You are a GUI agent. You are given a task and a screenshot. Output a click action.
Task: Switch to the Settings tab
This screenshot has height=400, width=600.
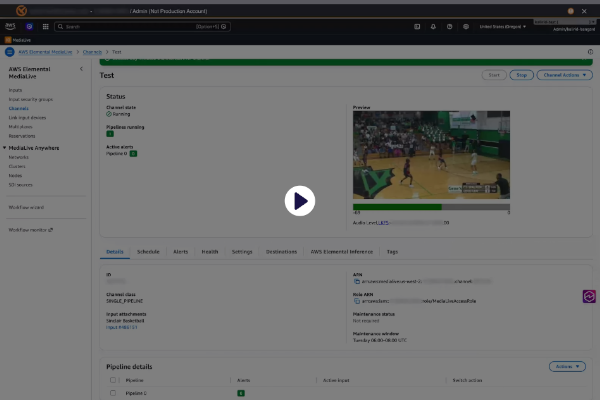tap(242, 251)
